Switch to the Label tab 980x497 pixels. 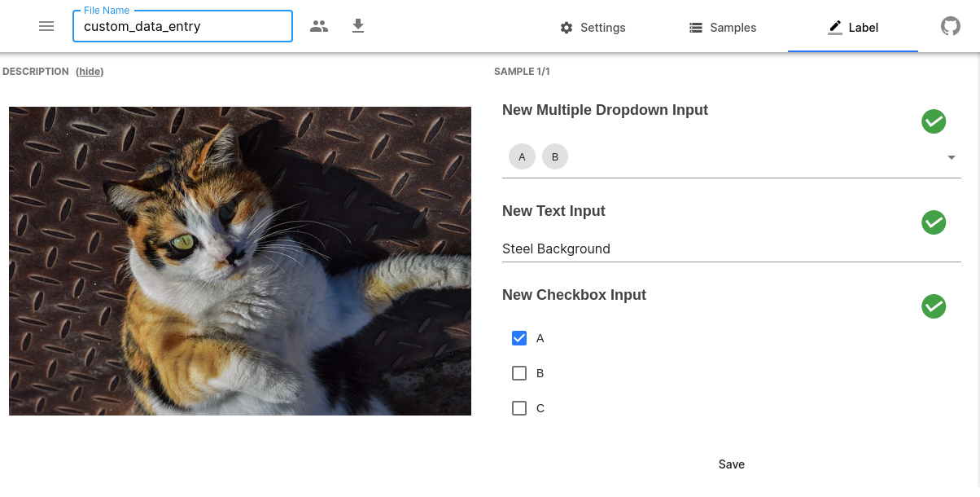852,28
